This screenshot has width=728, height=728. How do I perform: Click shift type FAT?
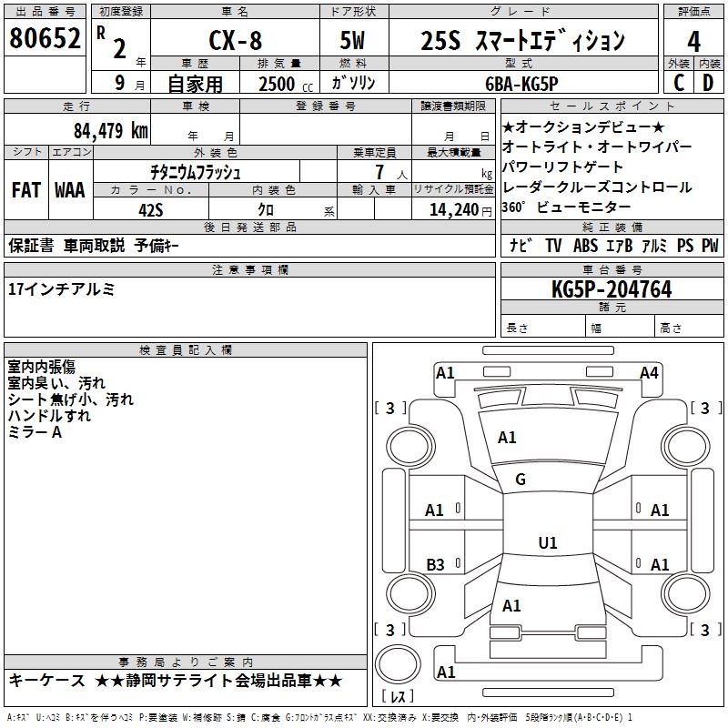tap(26, 190)
